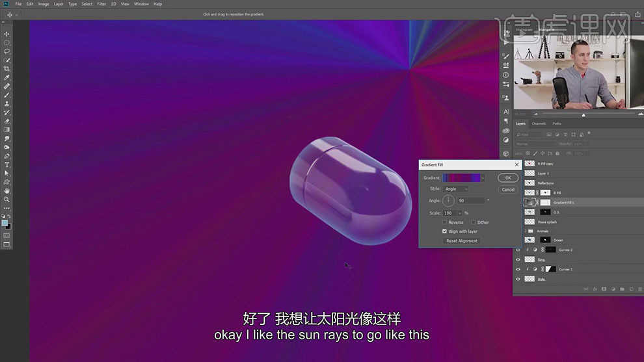Click the Add layer mask icon
The height and width of the screenshot is (362, 644).
pyautogui.click(x=604, y=289)
